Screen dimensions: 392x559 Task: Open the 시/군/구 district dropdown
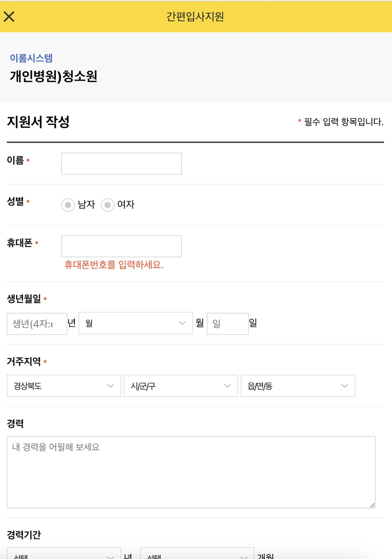180,386
